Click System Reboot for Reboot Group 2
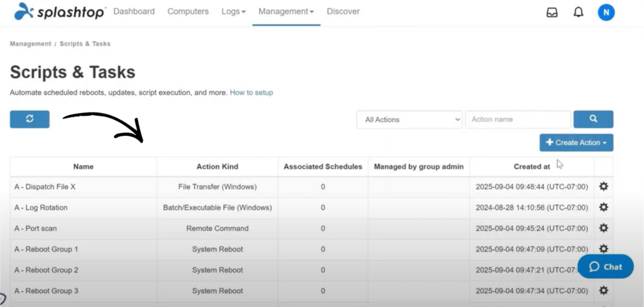This screenshot has width=644, height=307. click(217, 270)
